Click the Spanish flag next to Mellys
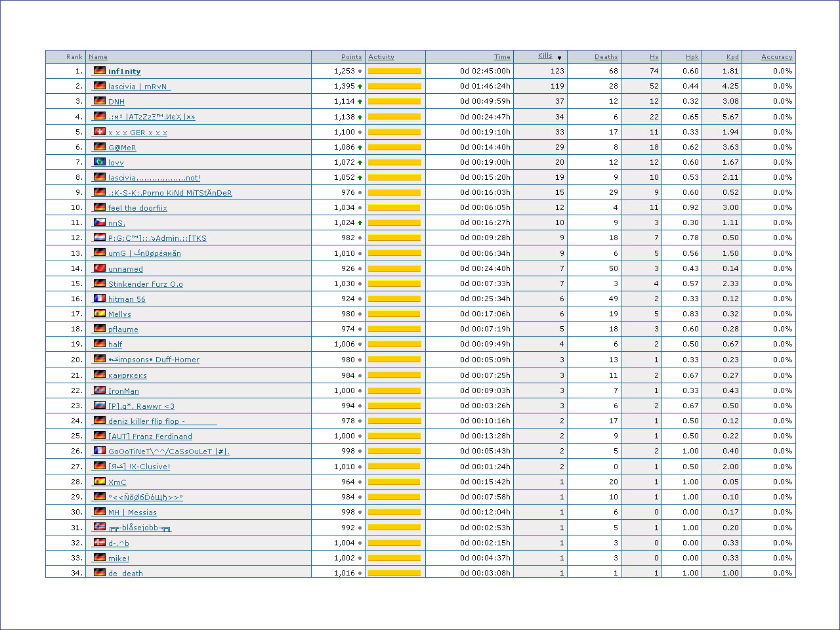The image size is (840, 630). (x=100, y=314)
